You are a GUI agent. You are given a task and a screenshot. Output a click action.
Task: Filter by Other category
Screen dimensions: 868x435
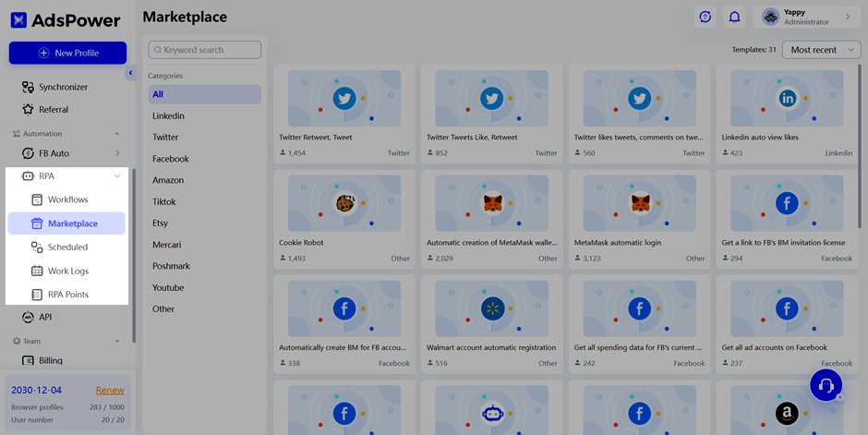point(163,309)
